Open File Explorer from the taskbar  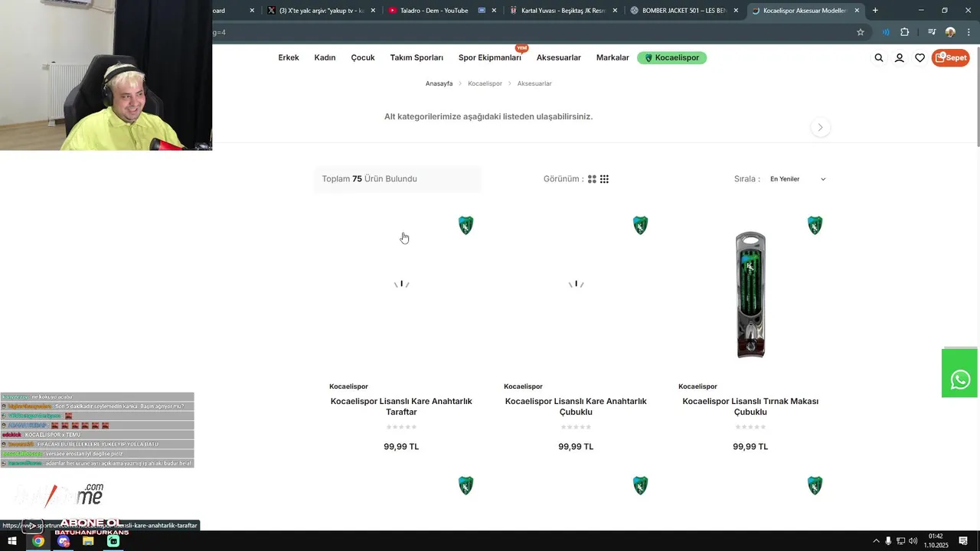88,541
